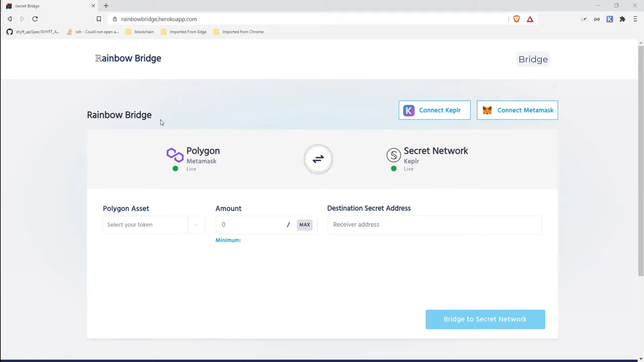The image size is (644, 362).
Task: Click the Rainbow Bridge header logo
Action: 128,58
